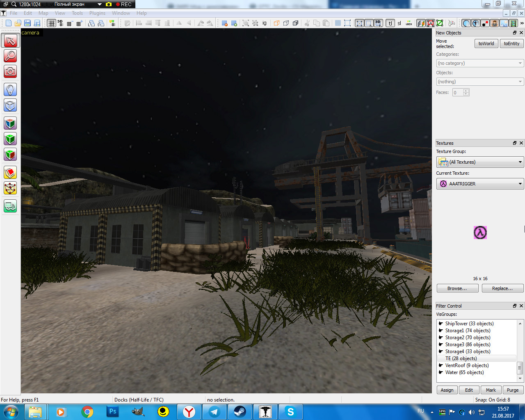This screenshot has width=525, height=420.
Task: Toggle scale lock (sl)
Action: tap(399, 23)
